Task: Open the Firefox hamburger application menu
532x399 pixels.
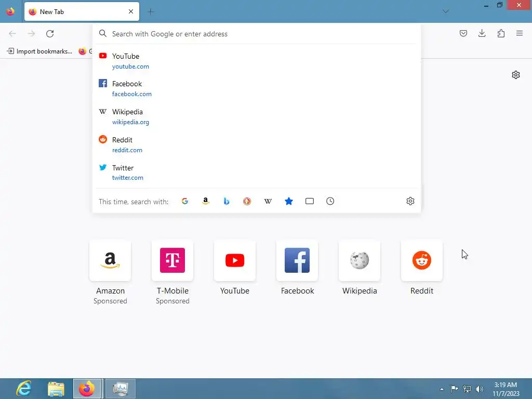Action: point(520,33)
